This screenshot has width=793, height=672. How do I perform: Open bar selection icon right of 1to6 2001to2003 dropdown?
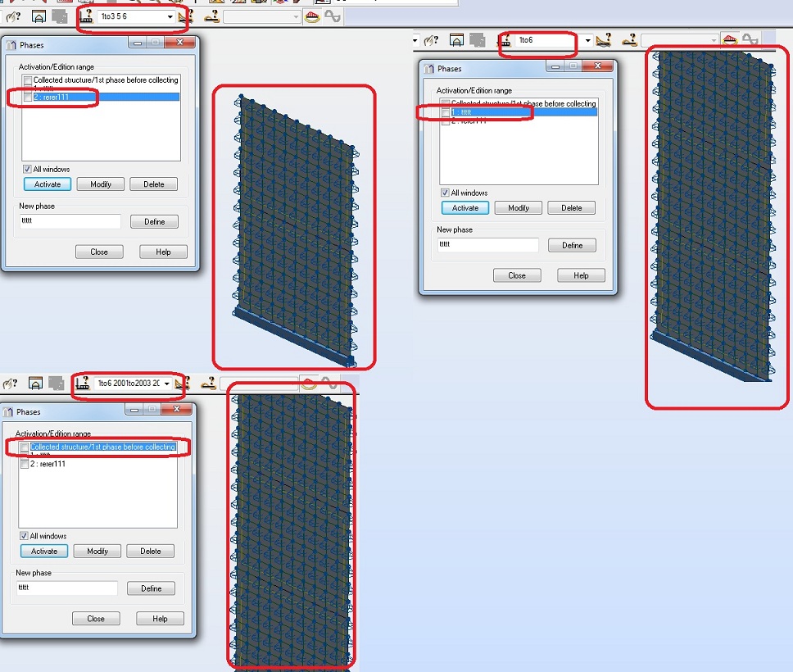click(183, 384)
